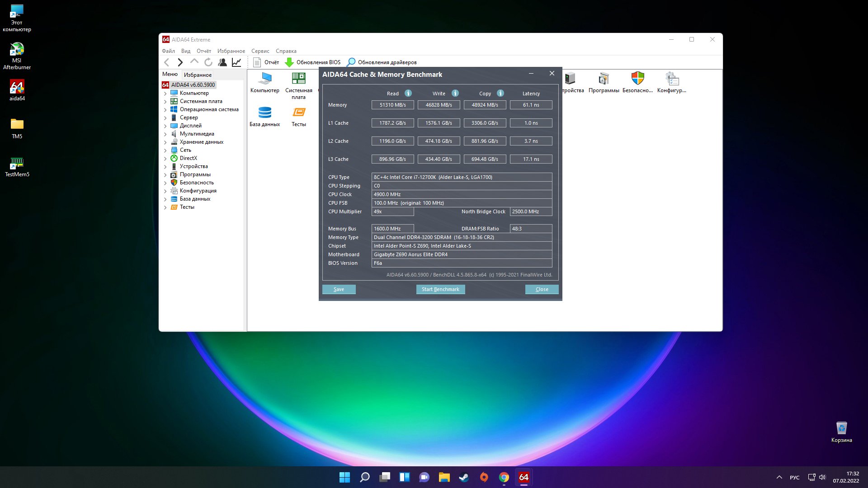Expand the Компьютер tree node
This screenshot has width=868, height=488.
tap(165, 94)
